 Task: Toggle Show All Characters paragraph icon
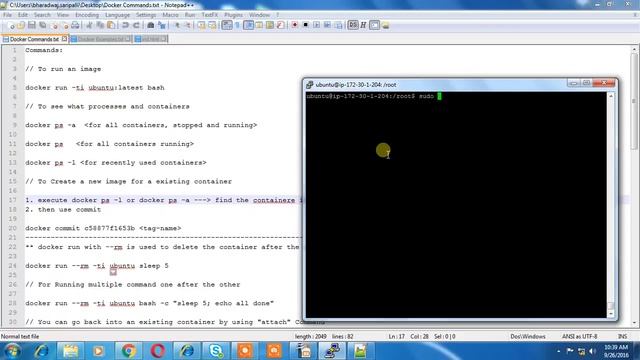tap(237, 25)
